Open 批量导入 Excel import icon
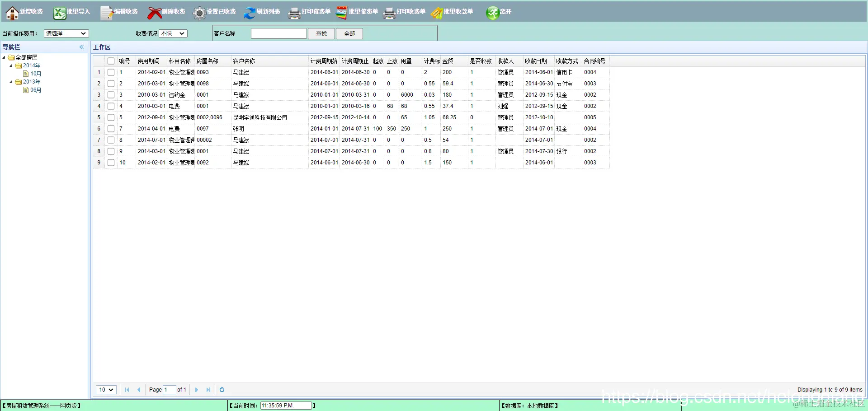Image resolution: width=868 pixels, height=411 pixels. 60,13
